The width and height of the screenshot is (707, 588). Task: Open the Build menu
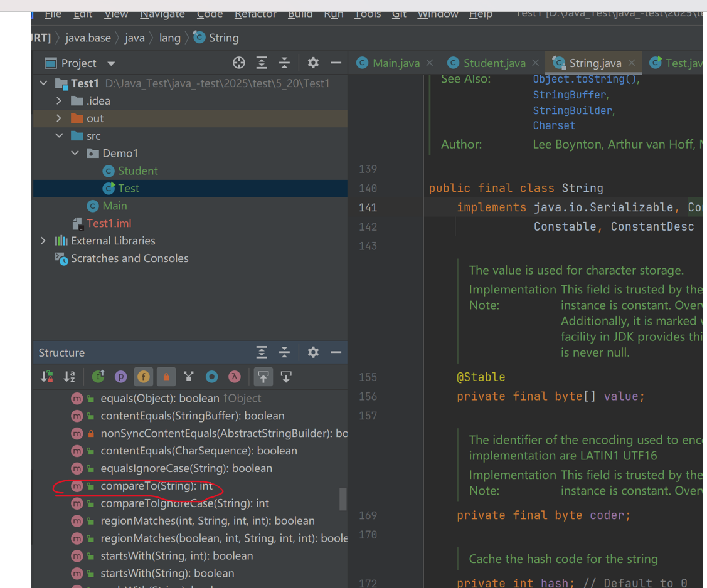click(300, 14)
